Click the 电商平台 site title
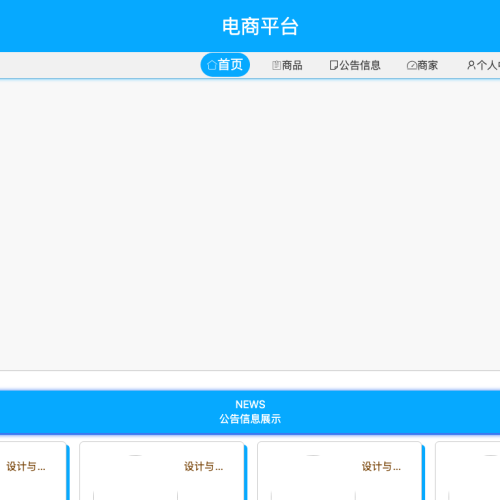The image size is (500, 500). click(x=260, y=27)
